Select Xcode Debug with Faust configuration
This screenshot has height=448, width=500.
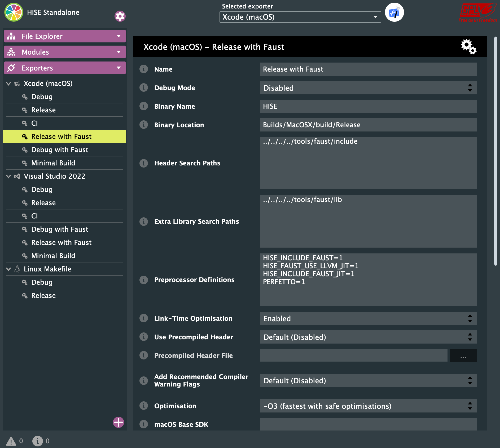click(x=64, y=150)
